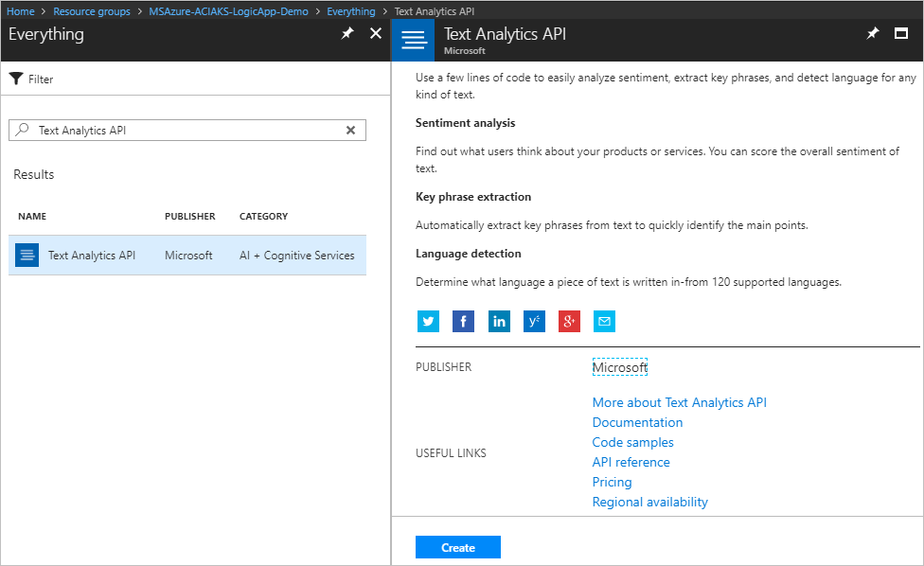Sort results by NAME column
Viewport: 924px width, 566px height.
click(32, 216)
